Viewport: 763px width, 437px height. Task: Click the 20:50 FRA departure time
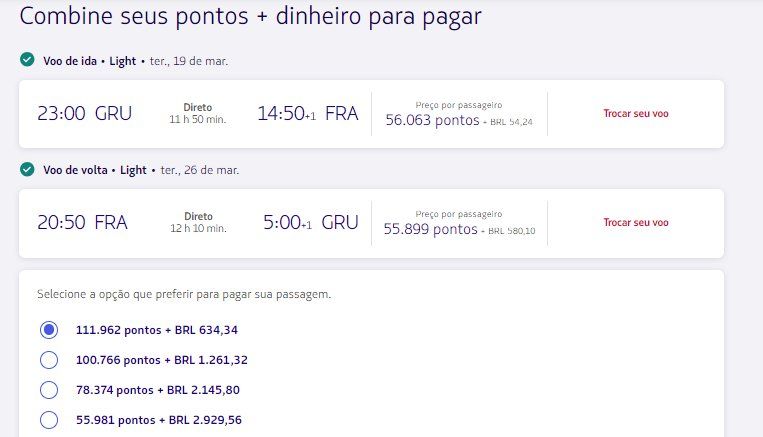click(x=82, y=222)
